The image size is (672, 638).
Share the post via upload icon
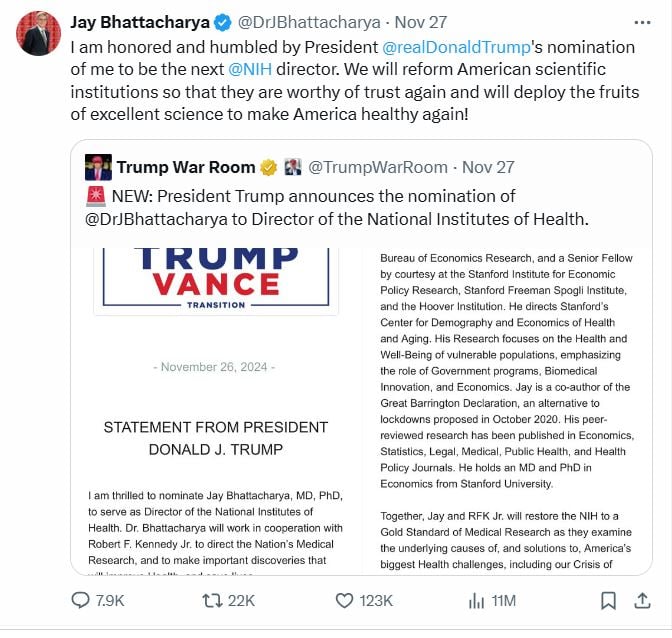(x=643, y=600)
